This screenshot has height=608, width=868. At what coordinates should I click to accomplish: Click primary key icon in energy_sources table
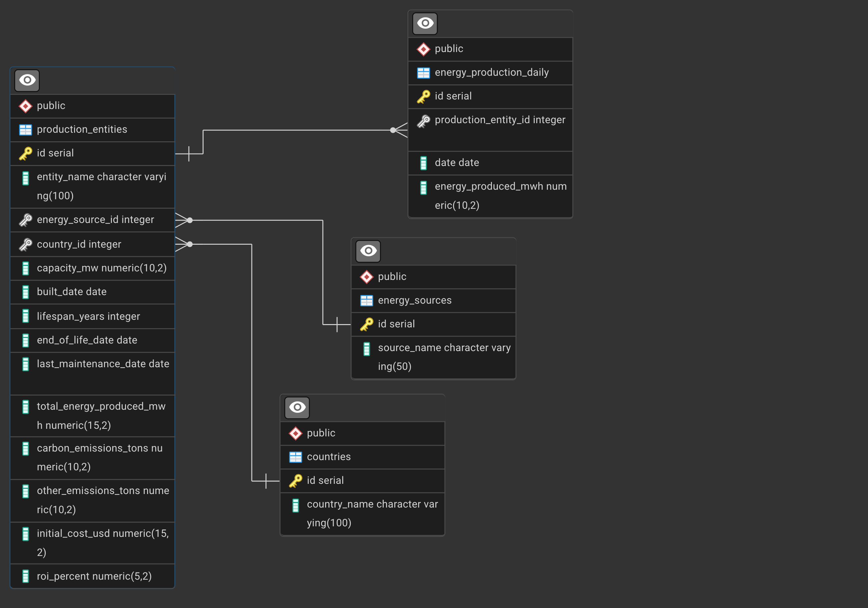366,324
